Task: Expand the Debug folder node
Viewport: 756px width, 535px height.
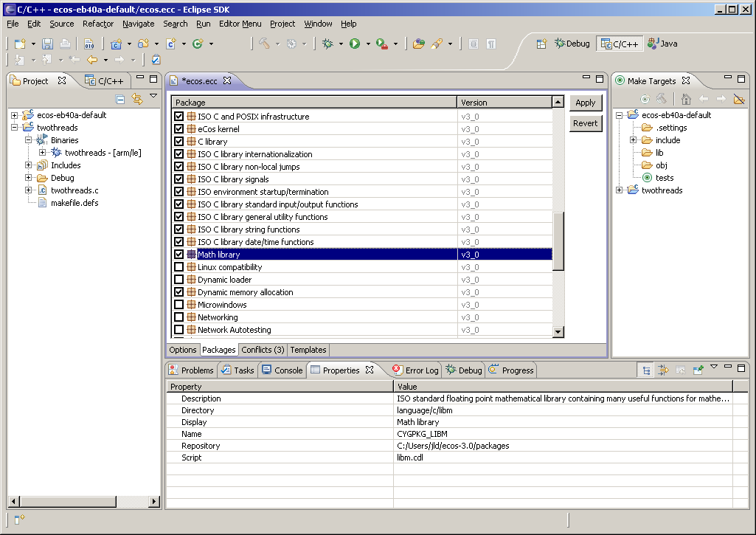Action: click(x=29, y=178)
